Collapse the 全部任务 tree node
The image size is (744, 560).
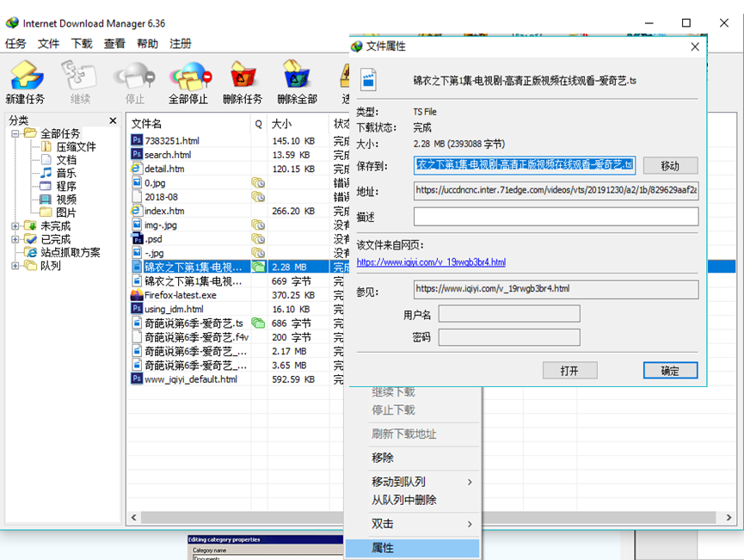[15, 133]
